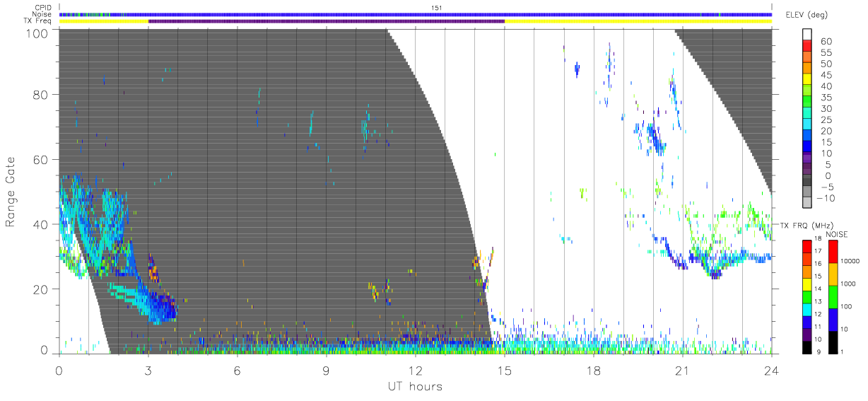Click the '40' tick on Range Gate axis
Viewport: 868px width, 401px height.
click(x=40, y=224)
